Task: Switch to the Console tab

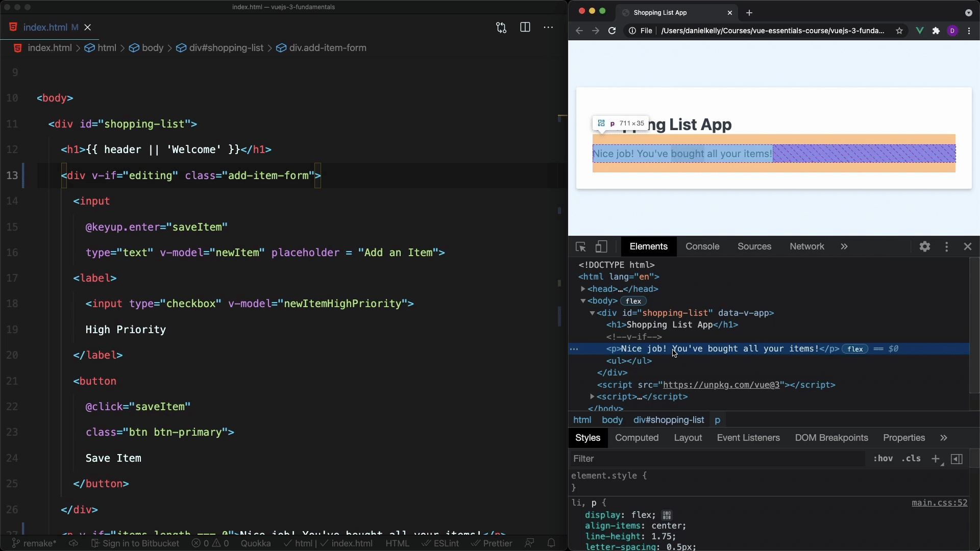Action: (x=702, y=246)
